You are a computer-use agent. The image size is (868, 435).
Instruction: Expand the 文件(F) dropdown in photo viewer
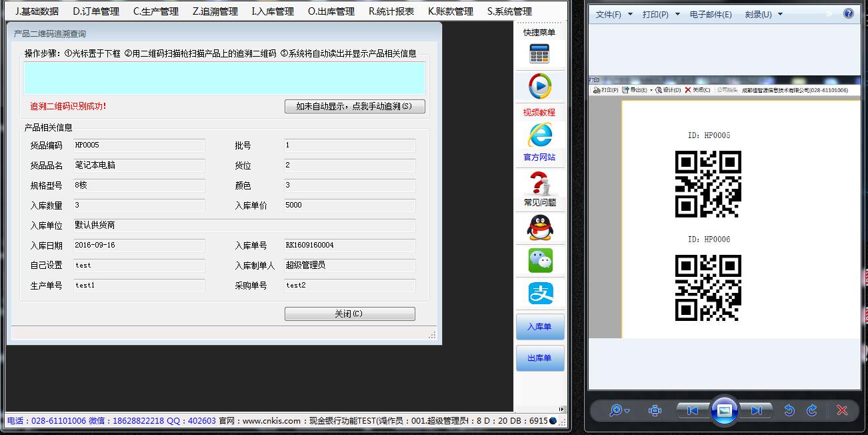[x=613, y=14]
